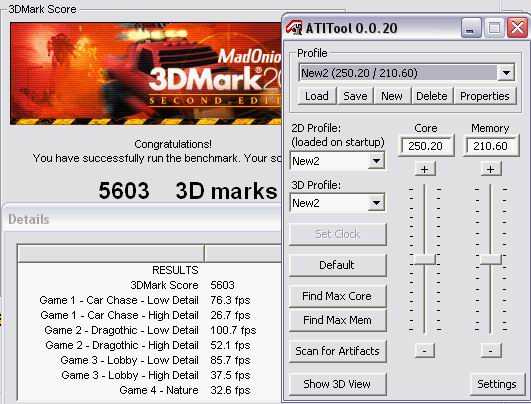The image size is (531, 404).
Task: Click Find Max Core button
Action: [337, 296]
